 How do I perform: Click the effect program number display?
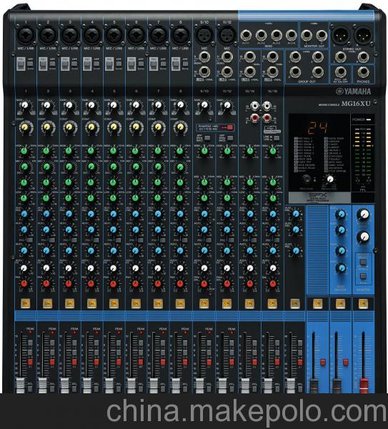[x=318, y=128]
